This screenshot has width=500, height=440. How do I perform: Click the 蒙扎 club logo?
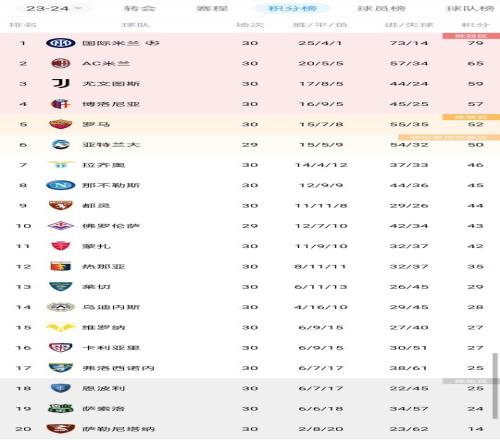[x=60, y=246]
